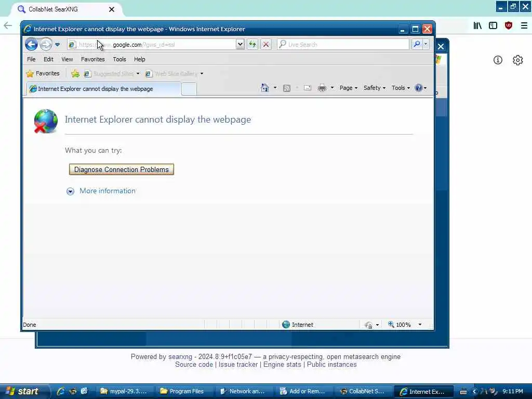The width and height of the screenshot is (532, 399).
Task: Click the Print icon
Action: (322, 88)
